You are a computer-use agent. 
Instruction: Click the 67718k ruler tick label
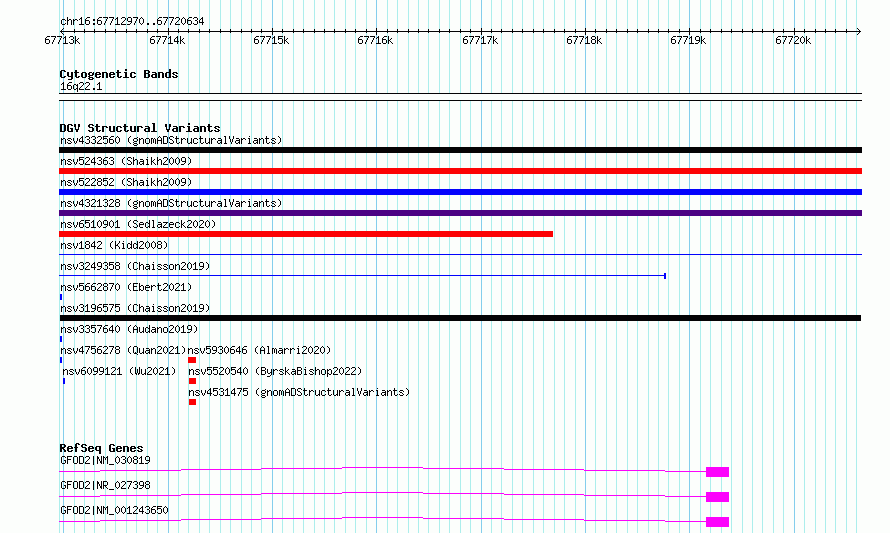click(x=583, y=41)
